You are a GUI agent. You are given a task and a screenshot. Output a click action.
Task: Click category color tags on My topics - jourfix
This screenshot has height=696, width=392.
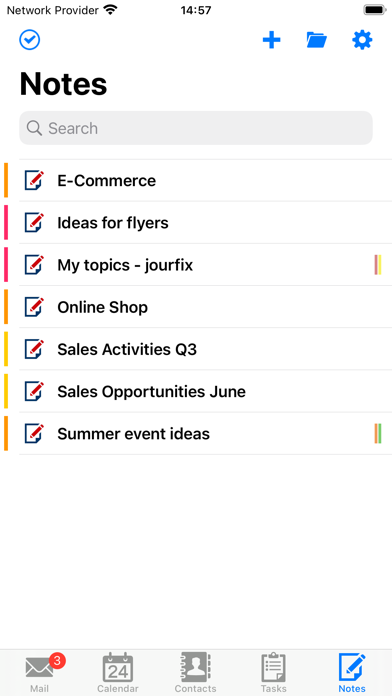click(378, 265)
